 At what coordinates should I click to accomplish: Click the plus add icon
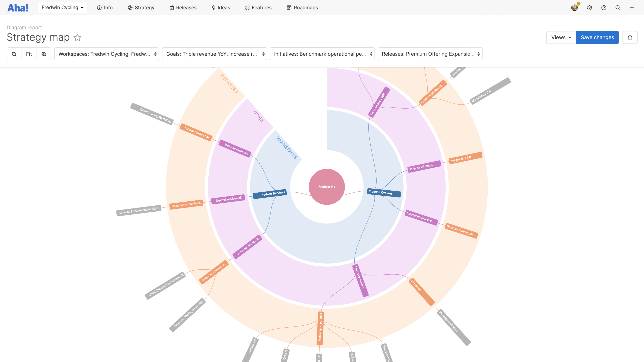click(x=632, y=8)
